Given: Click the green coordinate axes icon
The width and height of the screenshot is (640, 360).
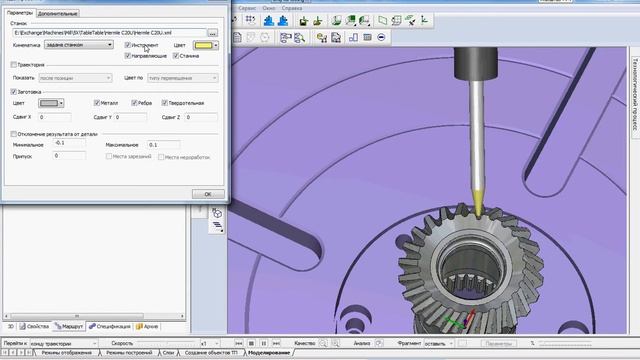Looking at the screenshot, I should tap(424, 20).
